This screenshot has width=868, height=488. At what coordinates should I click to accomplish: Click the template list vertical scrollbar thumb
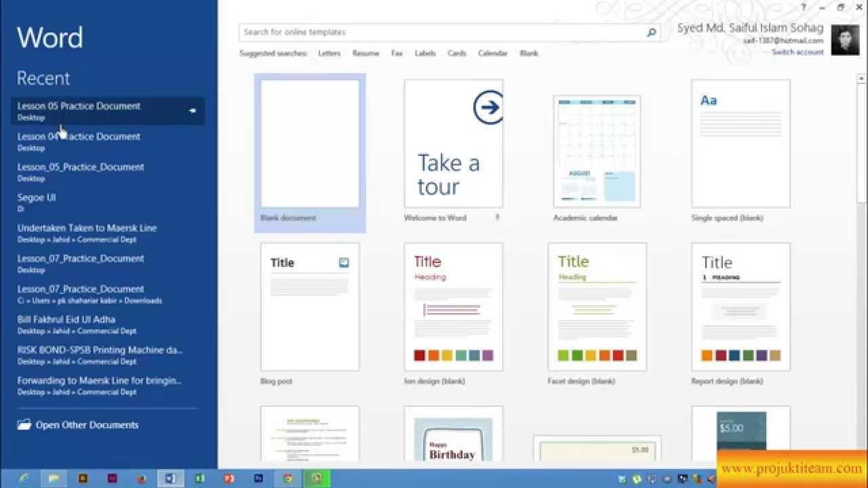[861, 142]
